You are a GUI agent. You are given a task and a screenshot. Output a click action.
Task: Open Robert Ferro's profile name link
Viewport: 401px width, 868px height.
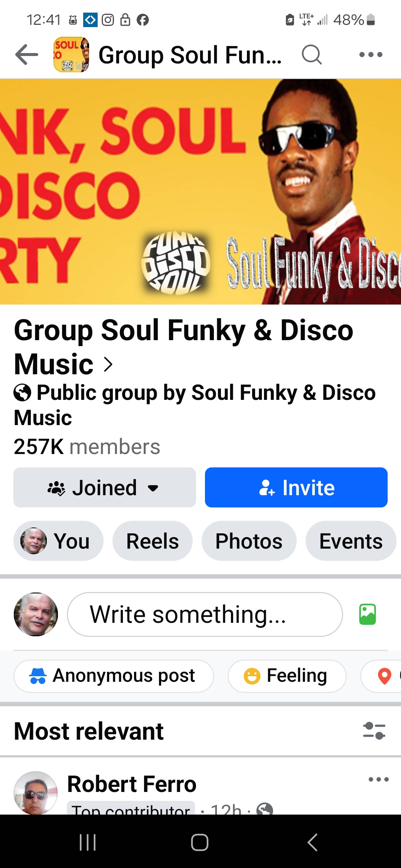[132, 784]
